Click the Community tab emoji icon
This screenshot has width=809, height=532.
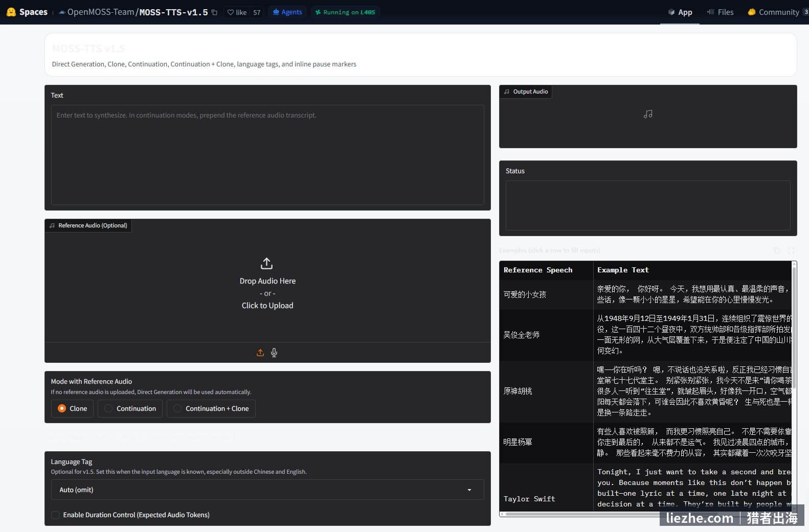point(752,12)
